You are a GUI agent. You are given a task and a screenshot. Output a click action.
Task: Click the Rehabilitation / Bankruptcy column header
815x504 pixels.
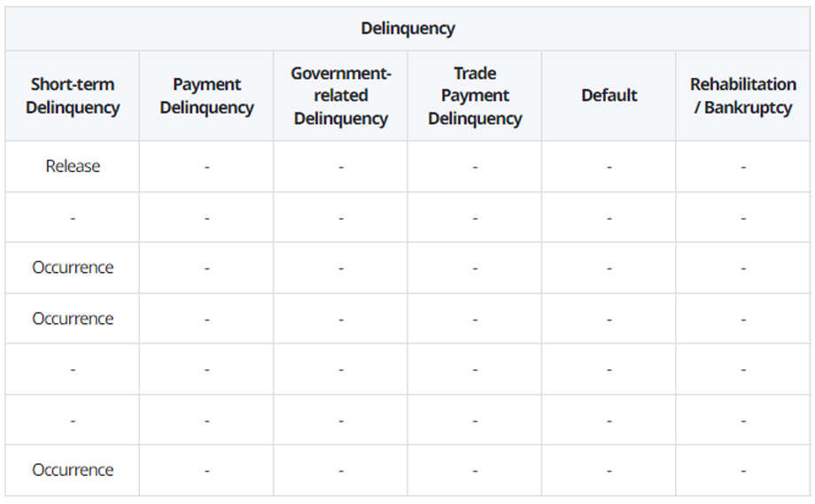[743, 96]
